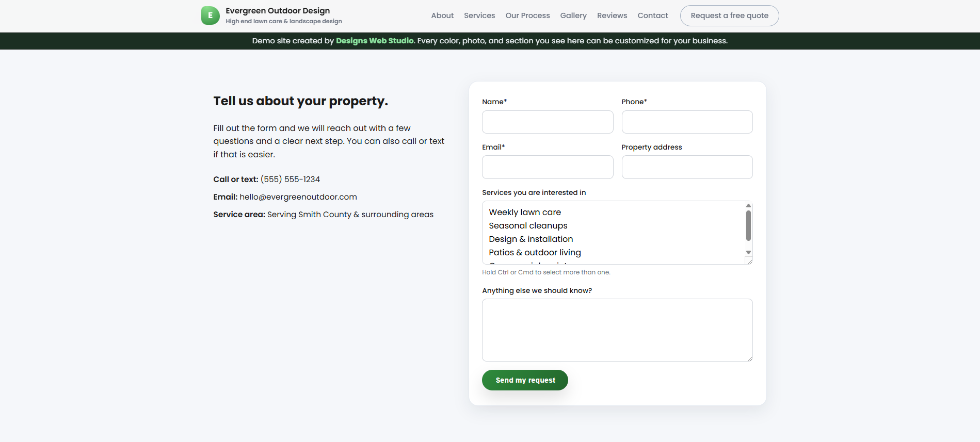
Task: Click the Evergreen Outdoor Design logo icon
Action: 210,15
